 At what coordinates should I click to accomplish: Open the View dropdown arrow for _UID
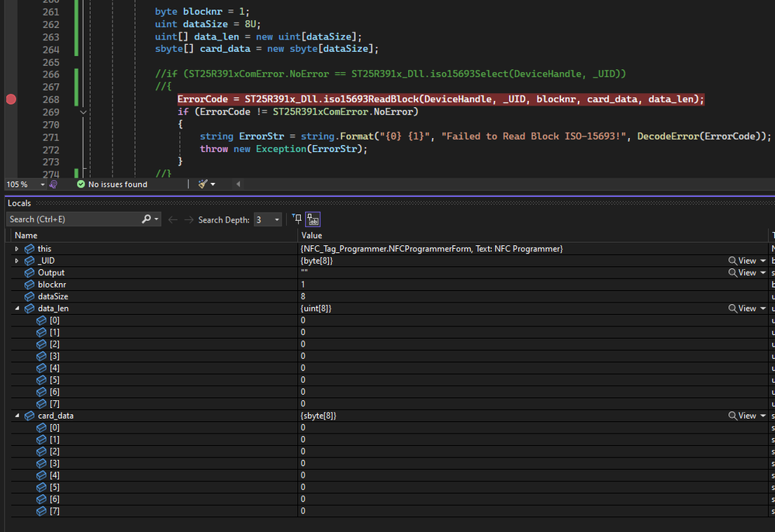[x=763, y=261]
